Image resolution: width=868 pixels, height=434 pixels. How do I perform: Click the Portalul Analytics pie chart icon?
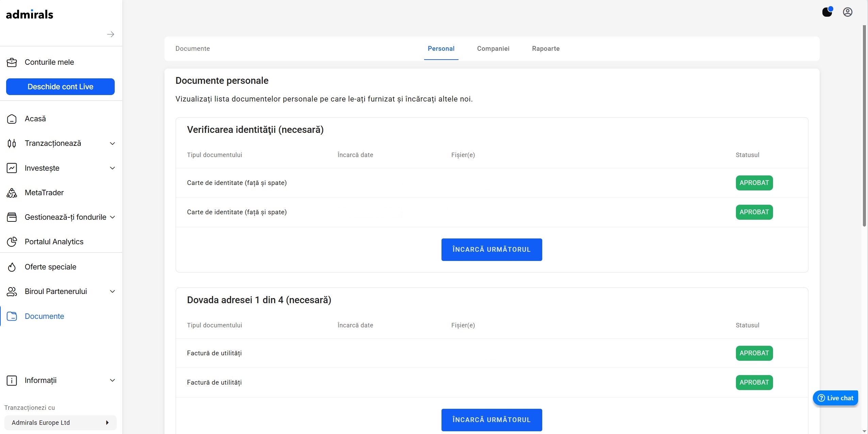click(x=12, y=242)
